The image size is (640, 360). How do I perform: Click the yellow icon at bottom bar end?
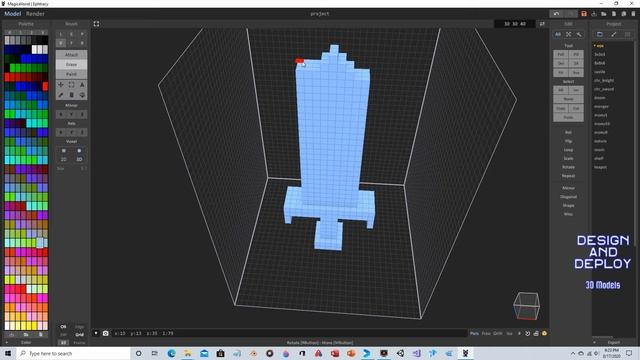point(544,333)
